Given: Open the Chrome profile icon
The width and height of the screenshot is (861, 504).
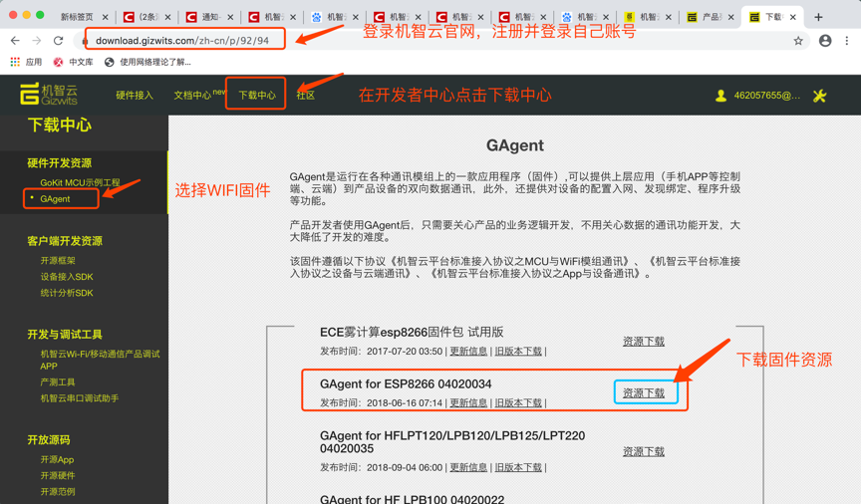Looking at the screenshot, I should [825, 41].
